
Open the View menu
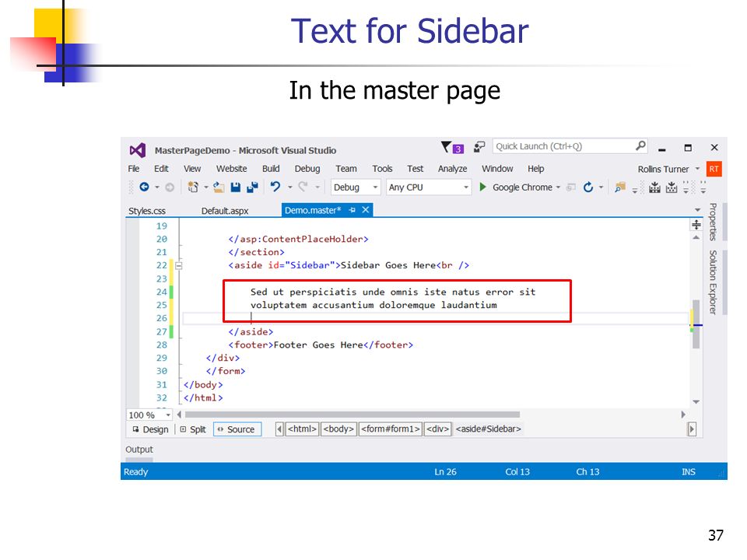pyautogui.click(x=192, y=169)
